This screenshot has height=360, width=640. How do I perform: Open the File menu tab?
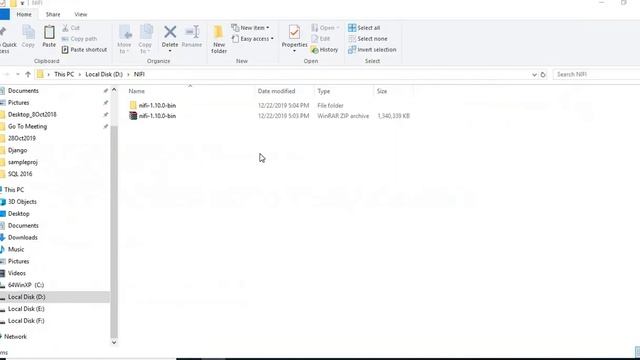coord(4,14)
